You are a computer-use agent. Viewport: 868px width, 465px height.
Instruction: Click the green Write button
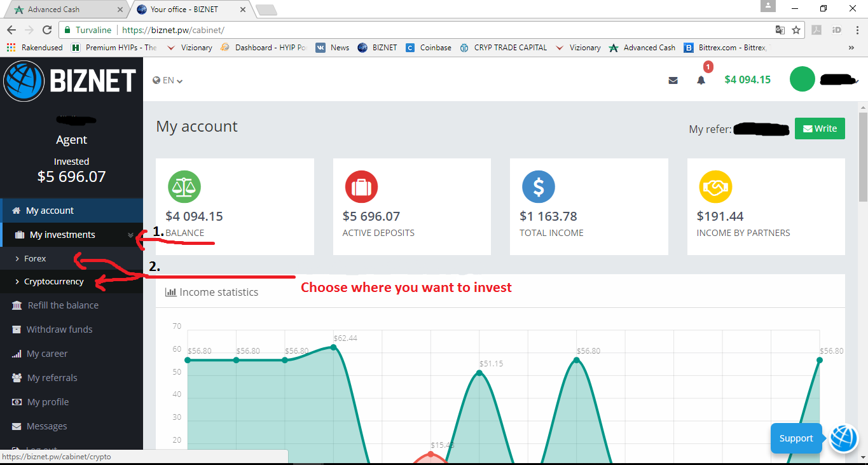pyautogui.click(x=820, y=128)
